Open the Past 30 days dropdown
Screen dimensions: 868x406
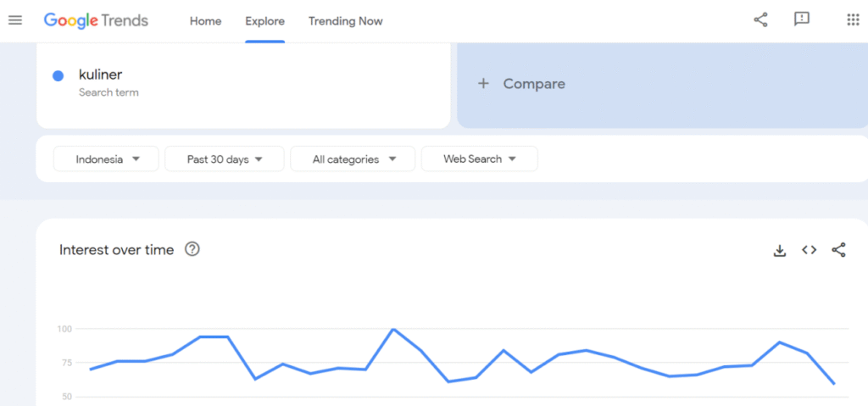coord(225,159)
